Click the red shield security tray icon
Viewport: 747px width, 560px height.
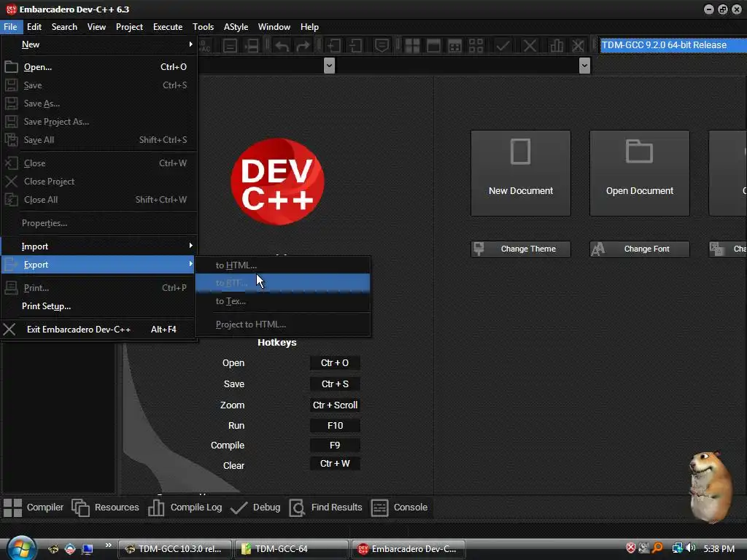coord(631,548)
